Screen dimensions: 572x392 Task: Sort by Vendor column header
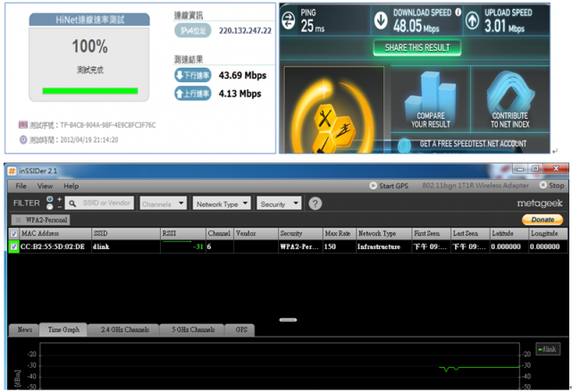256,234
